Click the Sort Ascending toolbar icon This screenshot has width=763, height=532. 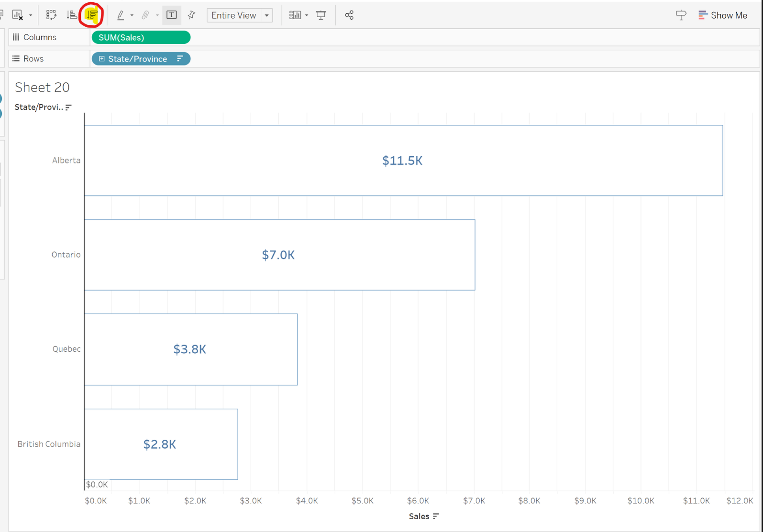pyautogui.click(x=71, y=15)
